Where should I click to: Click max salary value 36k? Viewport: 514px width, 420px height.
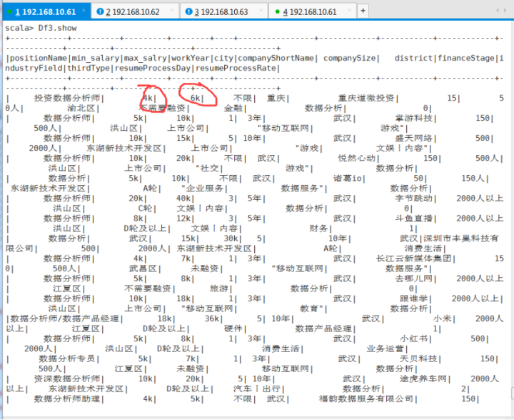[212, 319]
